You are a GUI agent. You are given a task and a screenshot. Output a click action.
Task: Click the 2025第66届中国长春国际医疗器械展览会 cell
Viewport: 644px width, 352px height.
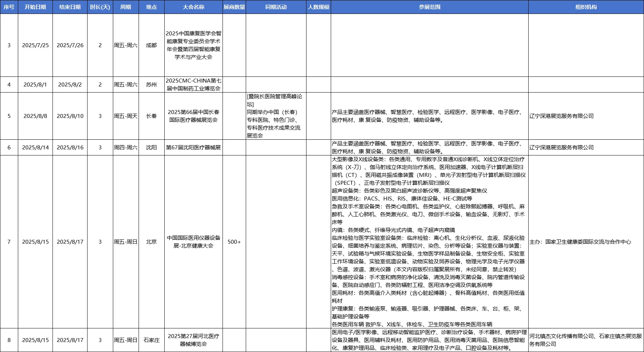[194, 116]
